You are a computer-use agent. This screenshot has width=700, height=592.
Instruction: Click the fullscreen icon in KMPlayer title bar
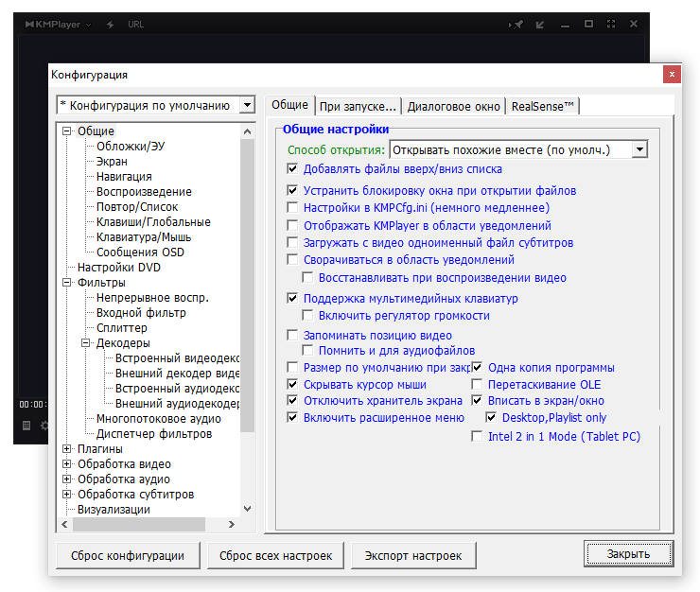[x=611, y=24]
